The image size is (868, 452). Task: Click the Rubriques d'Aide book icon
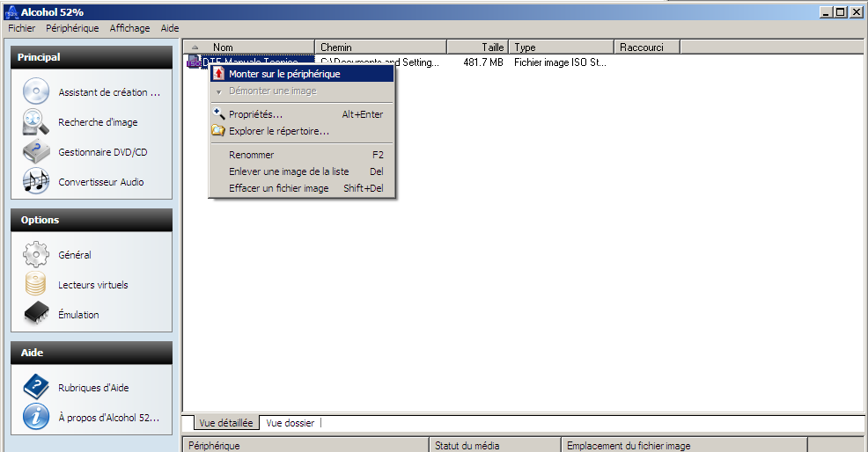36,386
